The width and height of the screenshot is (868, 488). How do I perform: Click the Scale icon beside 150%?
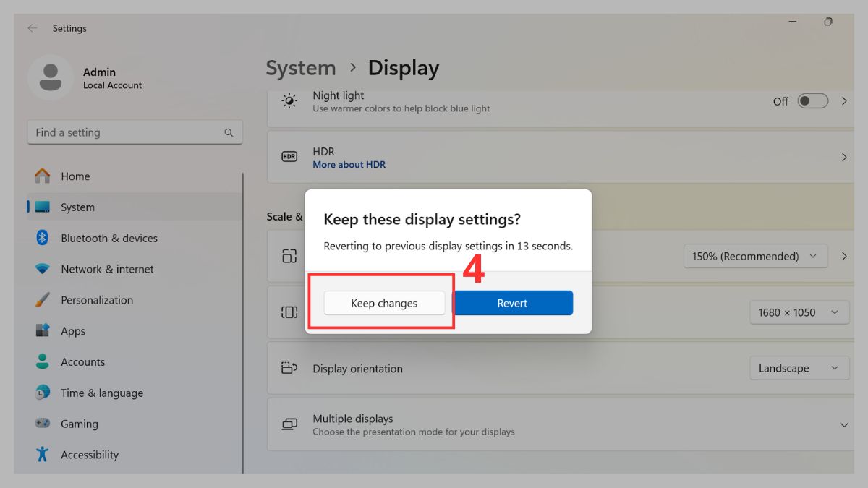(x=290, y=256)
